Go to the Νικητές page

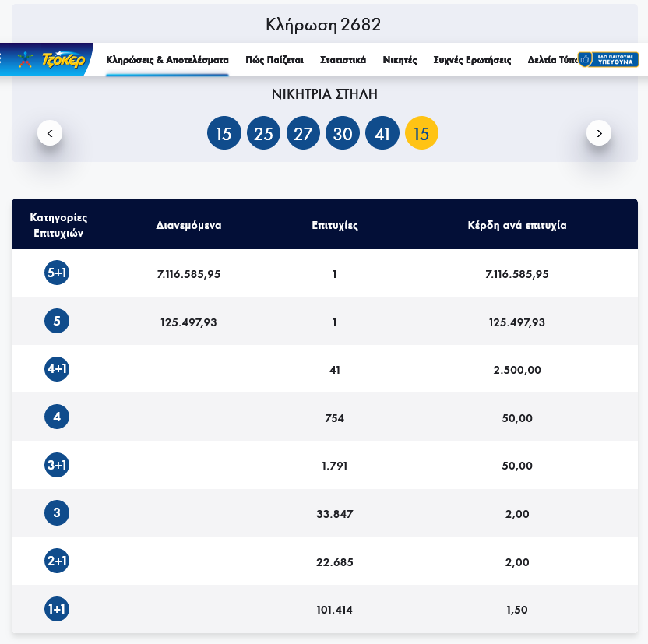click(x=400, y=60)
